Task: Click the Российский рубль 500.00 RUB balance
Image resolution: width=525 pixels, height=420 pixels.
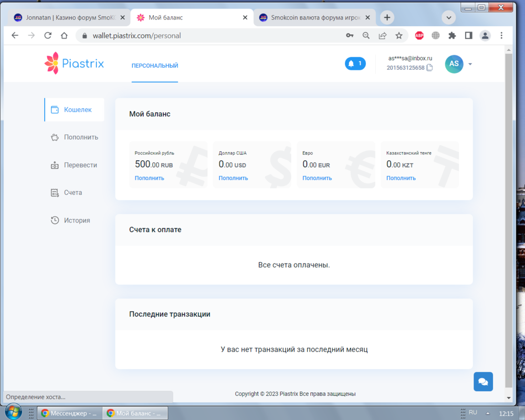Action: pyautogui.click(x=154, y=164)
